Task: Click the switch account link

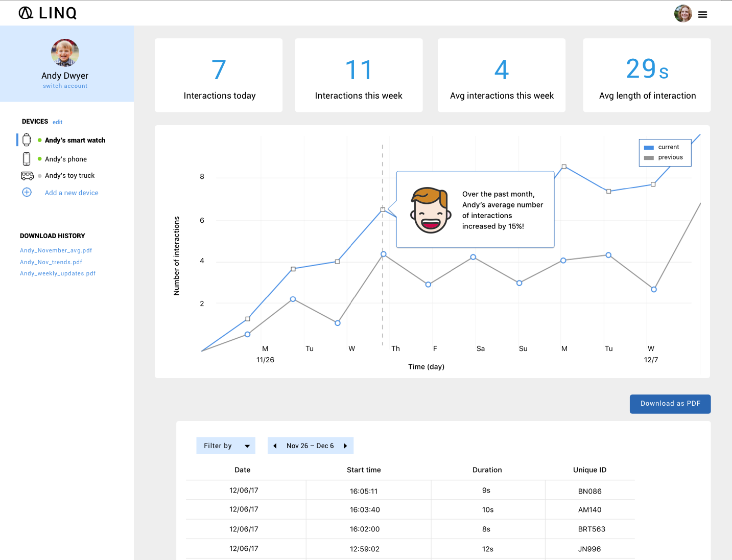Action: coord(65,86)
